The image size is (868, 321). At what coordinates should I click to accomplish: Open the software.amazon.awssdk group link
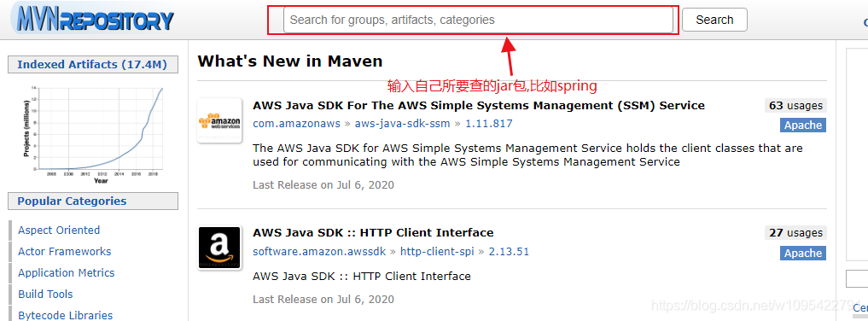(x=319, y=251)
